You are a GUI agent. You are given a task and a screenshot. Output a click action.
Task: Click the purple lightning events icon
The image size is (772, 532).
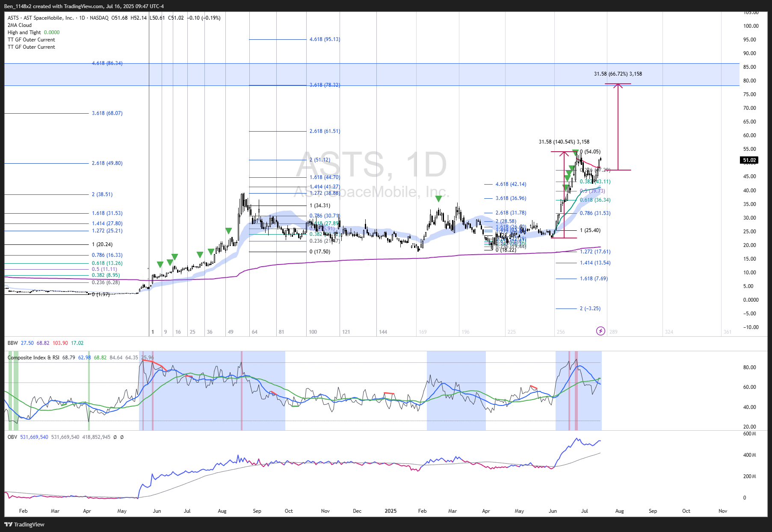point(600,331)
